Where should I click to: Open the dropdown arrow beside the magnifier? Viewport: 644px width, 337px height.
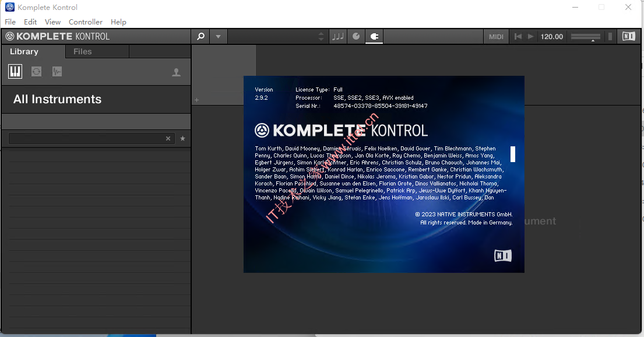click(218, 37)
